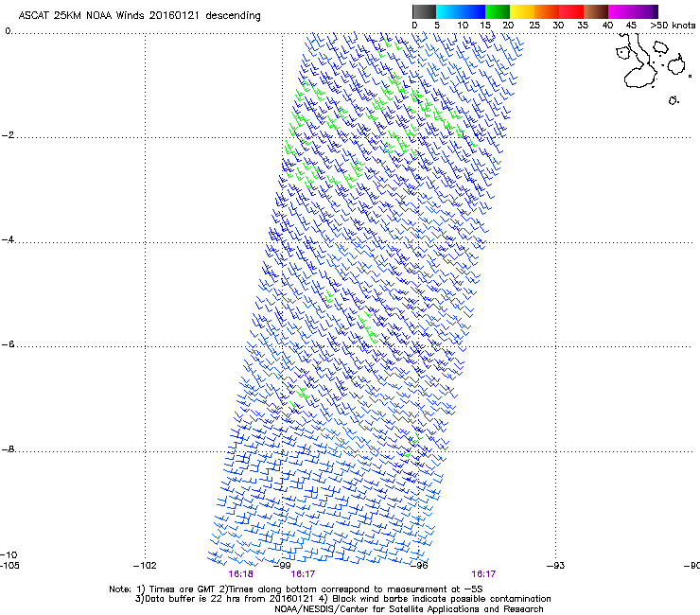The width and height of the screenshot is (700, 615).
Task: Click the cyan 5-10 knots color swatch
Action: [448, 11]
